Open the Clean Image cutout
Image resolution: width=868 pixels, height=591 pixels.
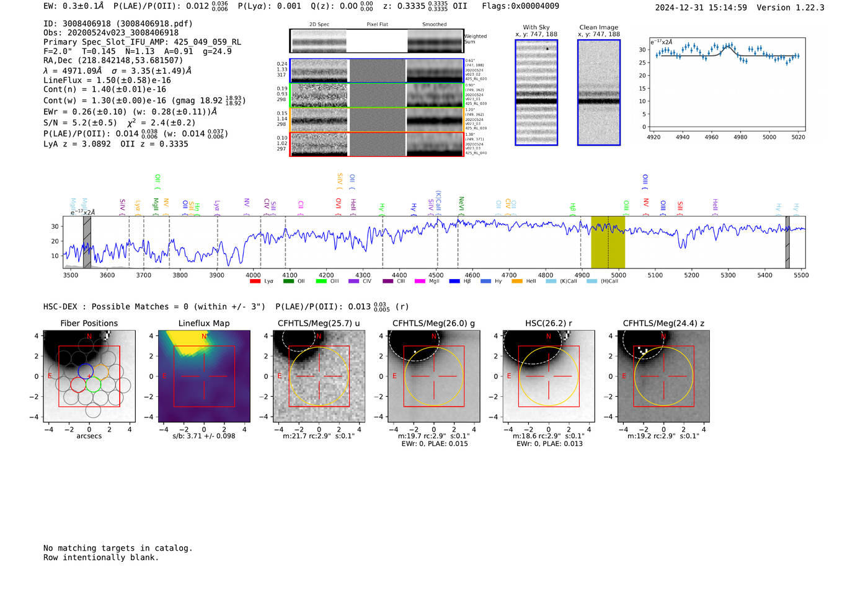pyautogui.click(x=599, y=92)
